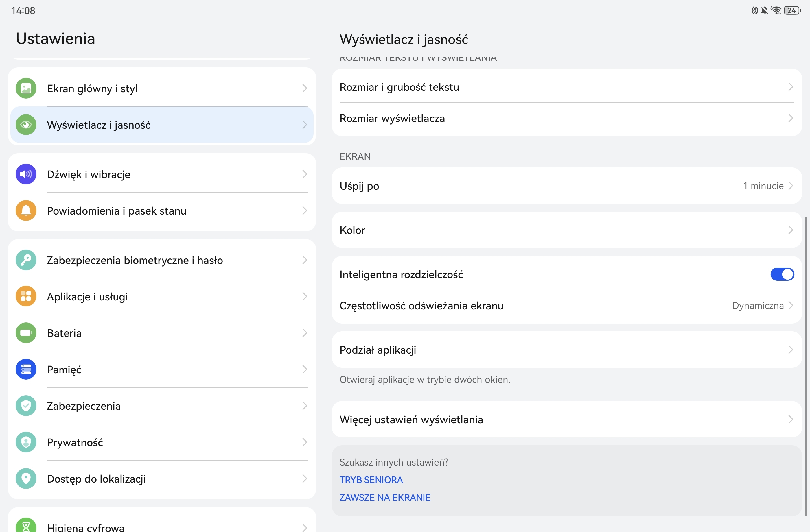The width and height of the screenshot is (810, 532).
Task: Tap the eye icon for Wyświetlacz i jasność
Action: (26, 125)
